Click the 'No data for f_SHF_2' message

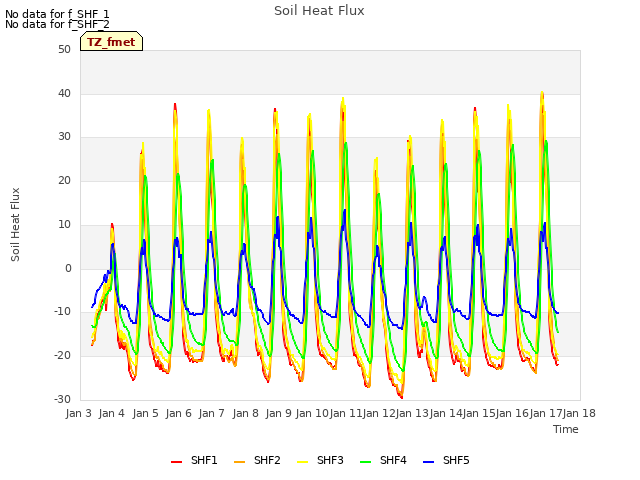[x=57, y=24]
